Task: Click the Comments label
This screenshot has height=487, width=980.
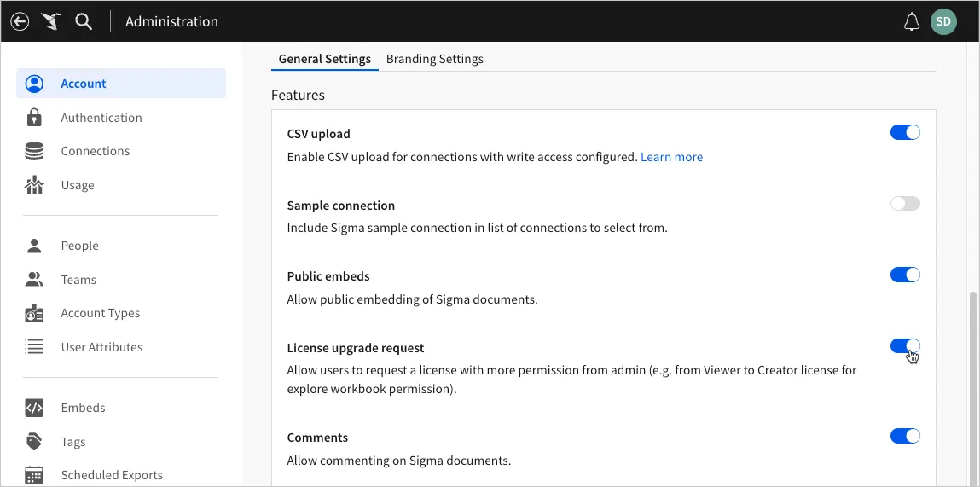Action: (x=317, y=438)
